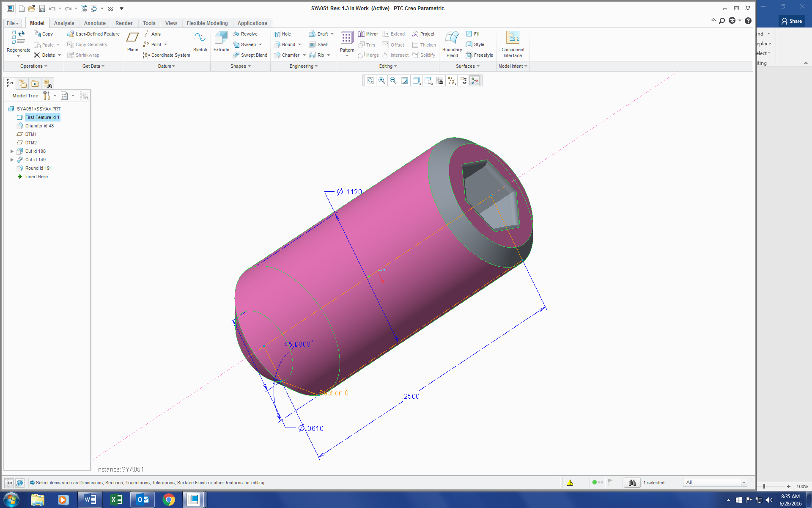The width and height of the screenshot is (812, 508).
Task: Click the Regenerate icon
Action: (x=18, y=38)
